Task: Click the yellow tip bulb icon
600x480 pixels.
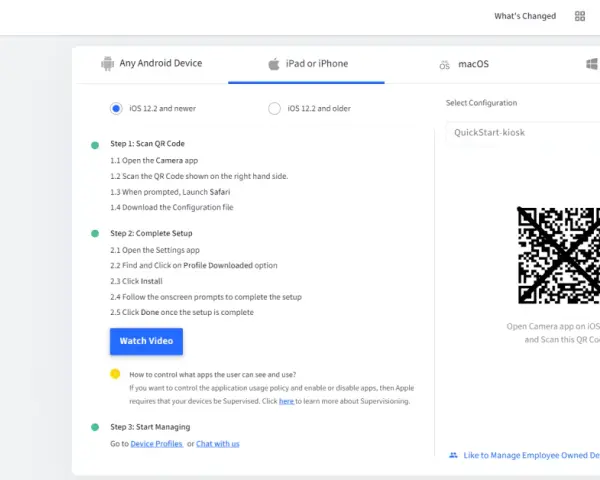Action: point(115,374)
